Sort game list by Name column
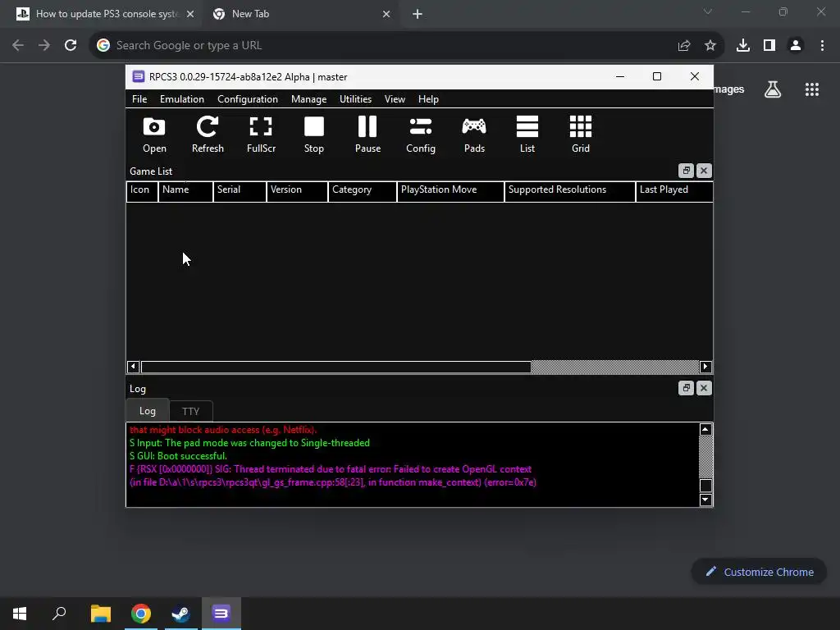 tap(185, 191)
